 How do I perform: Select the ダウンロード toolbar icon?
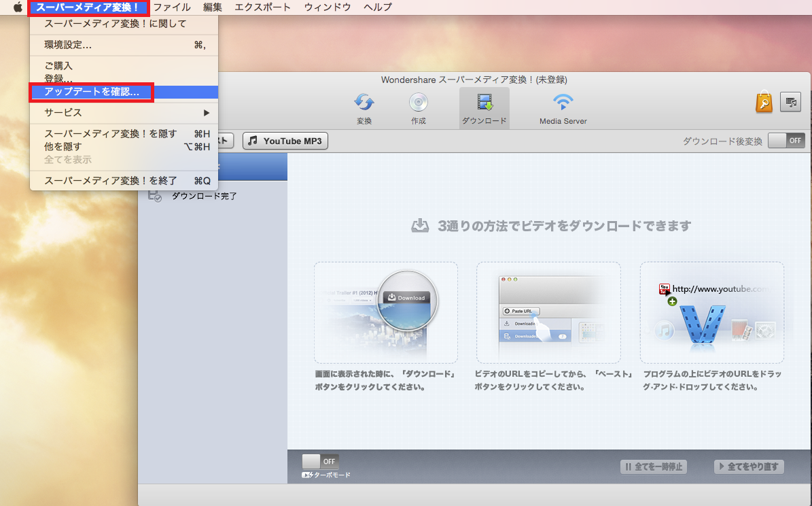pos(484,108)
